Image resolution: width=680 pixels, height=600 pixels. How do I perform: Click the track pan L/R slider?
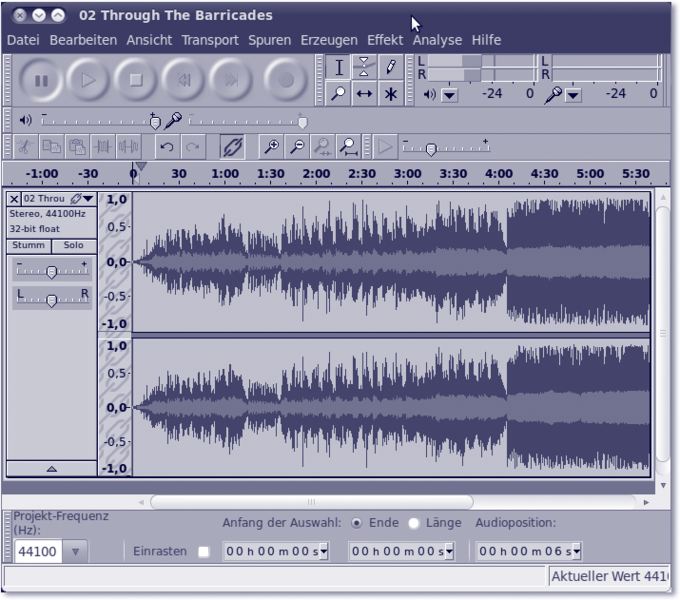pyautogui.click(x=52, y=300)
